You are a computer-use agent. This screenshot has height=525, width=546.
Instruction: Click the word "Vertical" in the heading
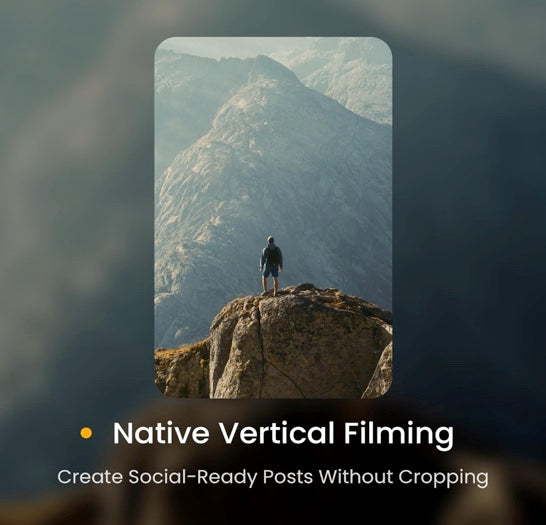tap(277, 433)
